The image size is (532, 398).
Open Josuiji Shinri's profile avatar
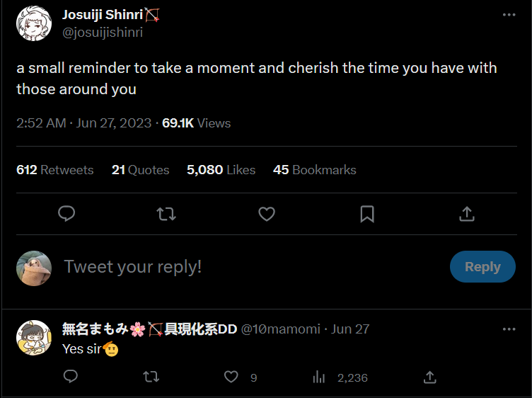34,23
